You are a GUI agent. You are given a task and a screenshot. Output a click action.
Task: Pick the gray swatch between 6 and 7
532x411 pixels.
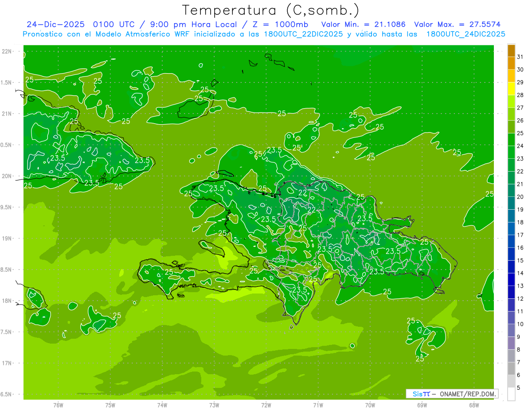tap(511, 368)
